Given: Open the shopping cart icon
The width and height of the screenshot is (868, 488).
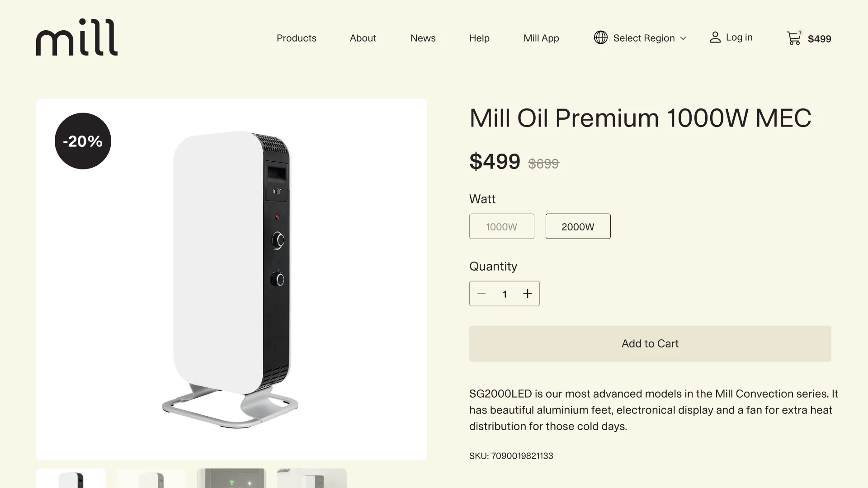Looking at the screenshot, I should pos(794,38).
